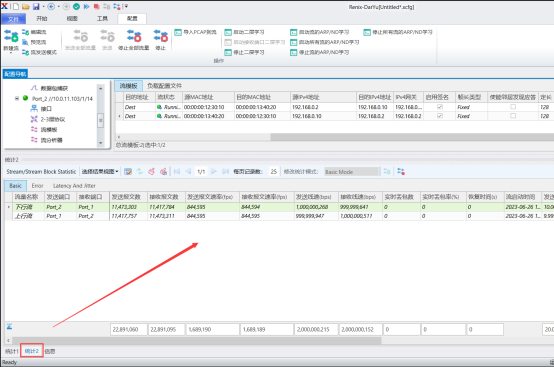Open the 信息 bottom tab

click(50, 351)
